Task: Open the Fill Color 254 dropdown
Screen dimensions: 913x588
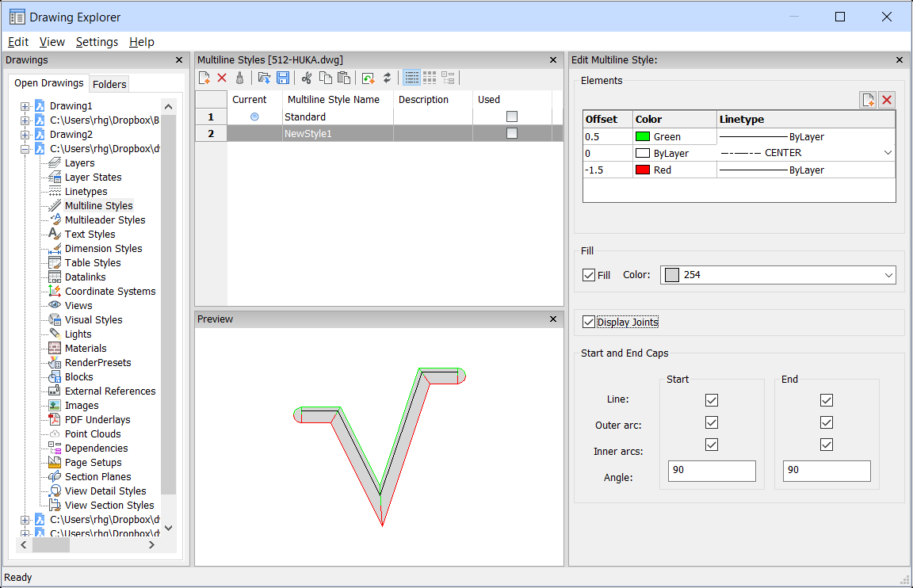Action: pos(888,275)
